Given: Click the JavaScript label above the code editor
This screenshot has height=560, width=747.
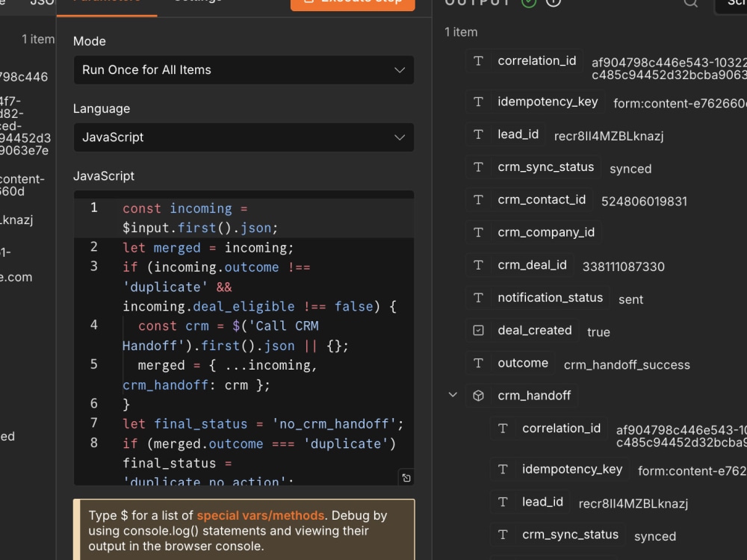Looking at the screenshot, I should [x=104, y=176].
